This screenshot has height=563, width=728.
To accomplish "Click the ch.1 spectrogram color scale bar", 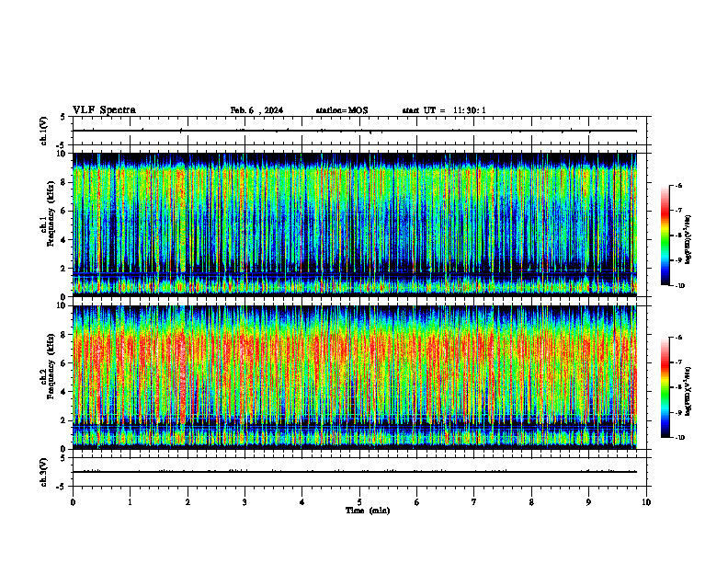I will click(665, 236).
